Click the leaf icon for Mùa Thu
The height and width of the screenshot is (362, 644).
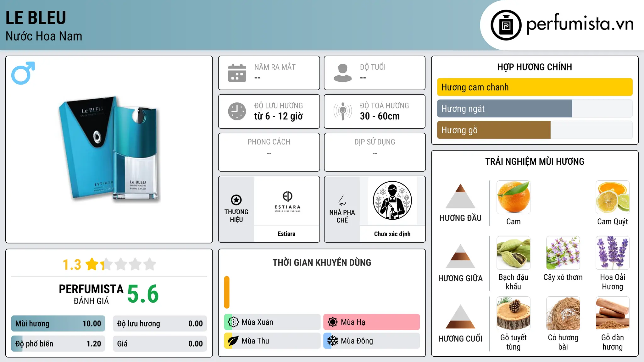[x=233, y=341]
